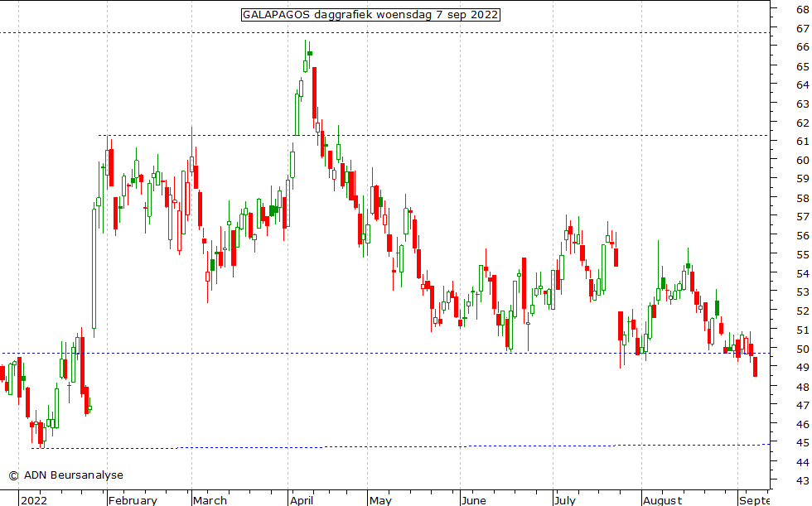This screenshot has height=506, width=812.
Task: Click price level 66 on y-axis
Action: pyautogui.click(x=803, y=47)
